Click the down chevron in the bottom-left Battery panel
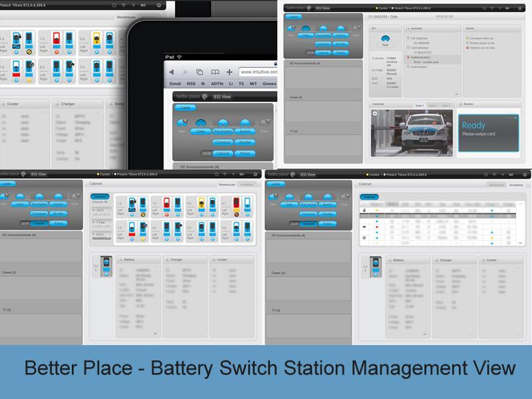Viewport: 532px width, 399px height. (156, 334)
